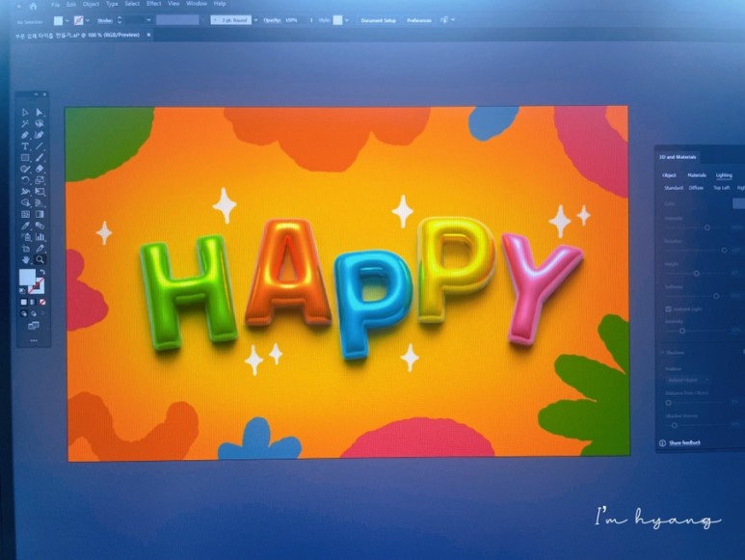Select the Lasso tool

[x=40, y=124]
